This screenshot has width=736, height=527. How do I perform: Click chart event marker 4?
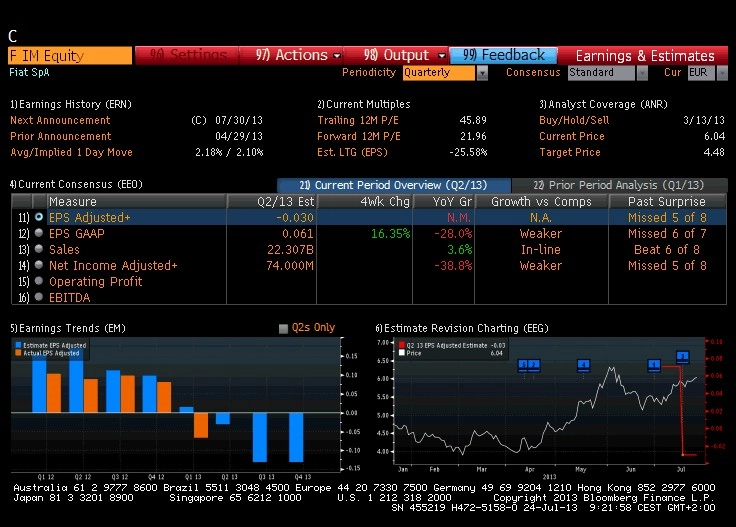pyautogui.click(x=583, y=365)
